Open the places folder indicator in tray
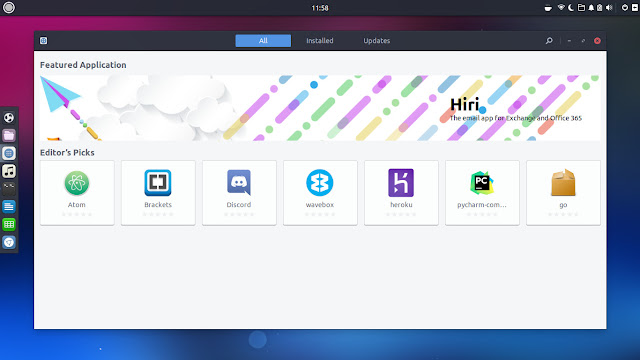Image resolution: width=640 pixels, height=360 pixels. pos(581,8)
